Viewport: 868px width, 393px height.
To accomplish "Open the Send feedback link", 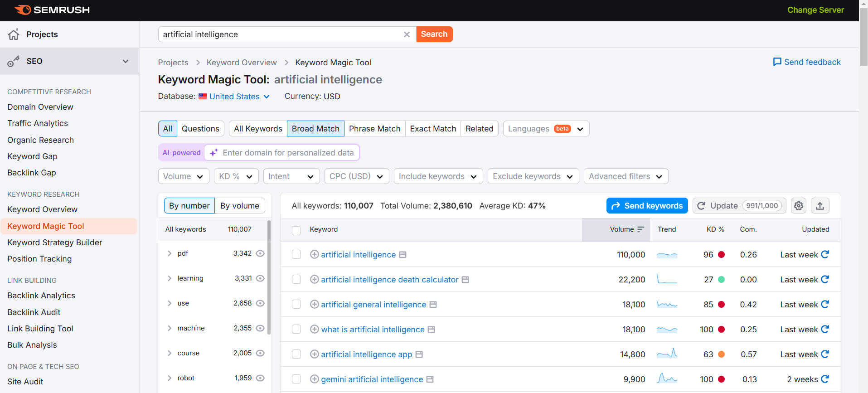I will (x=807, y=62).
